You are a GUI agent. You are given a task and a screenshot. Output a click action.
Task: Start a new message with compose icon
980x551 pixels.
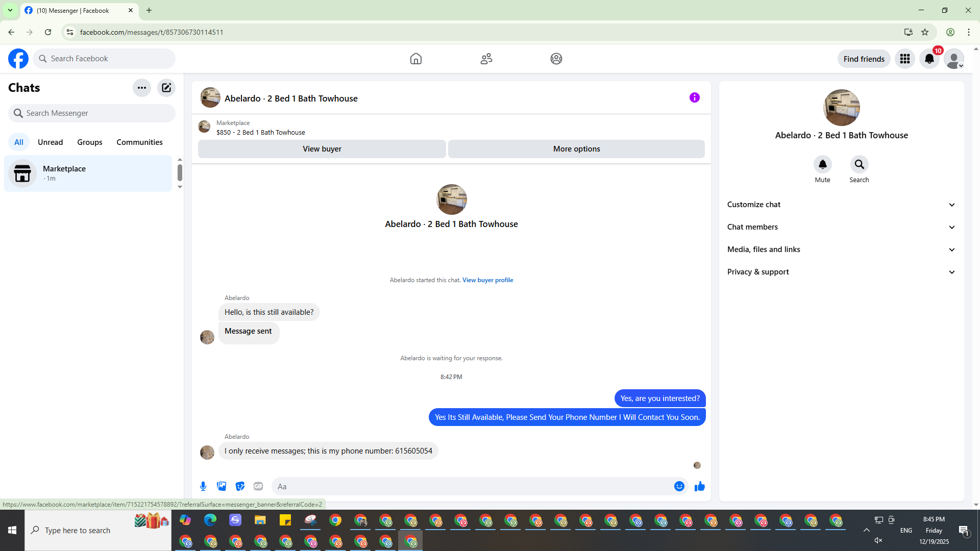click(166, 88)
